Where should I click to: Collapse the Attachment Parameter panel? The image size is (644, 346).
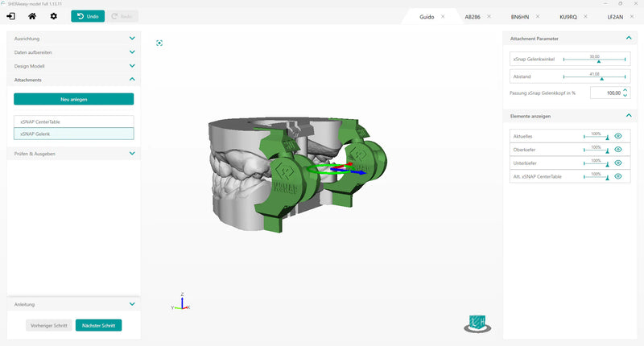tap(629, 38)
